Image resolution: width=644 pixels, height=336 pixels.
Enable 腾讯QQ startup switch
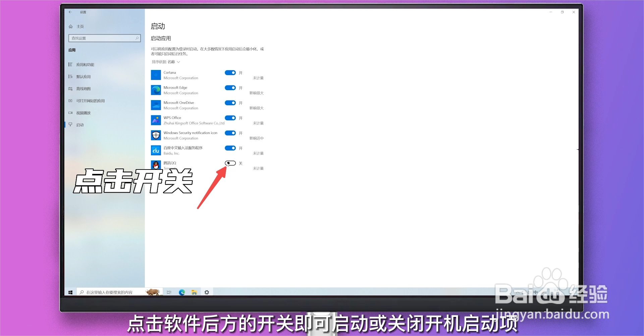230,163
